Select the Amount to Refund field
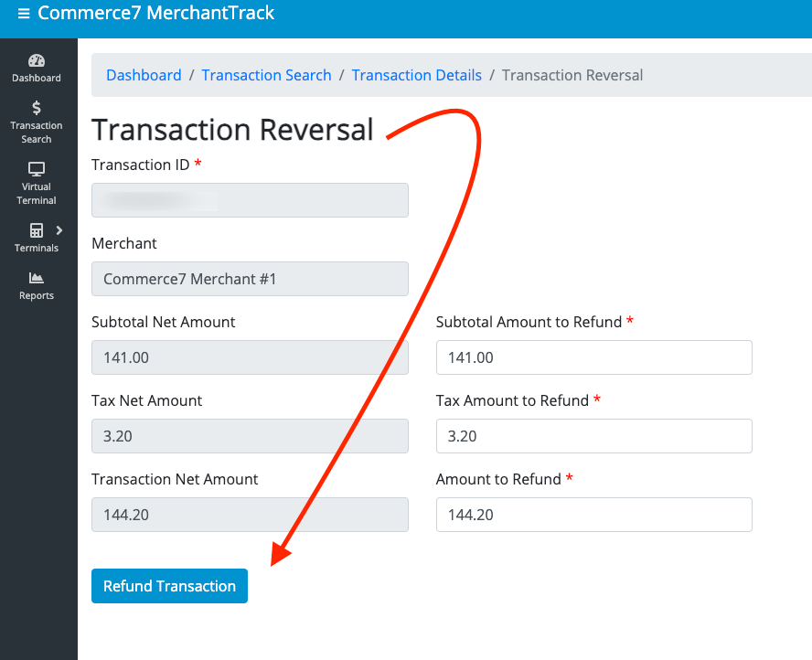812x660 pixels. click(x=593, y=515)
